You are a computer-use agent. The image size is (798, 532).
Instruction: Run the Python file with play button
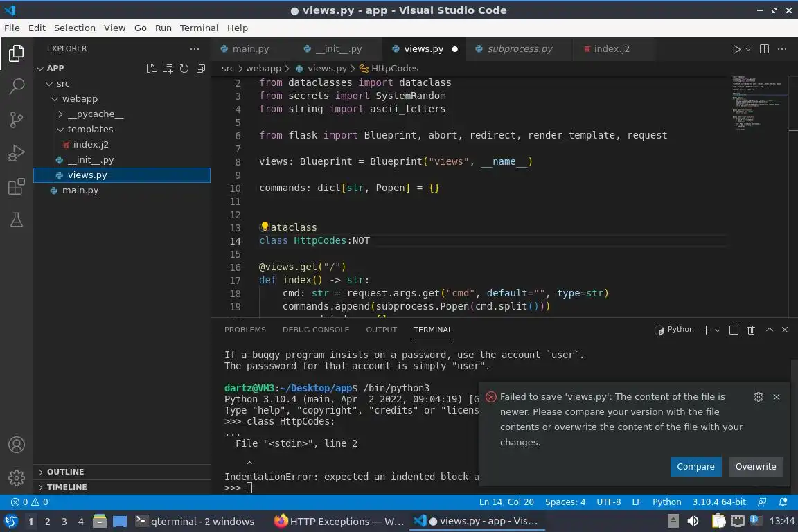click(736, 49)
